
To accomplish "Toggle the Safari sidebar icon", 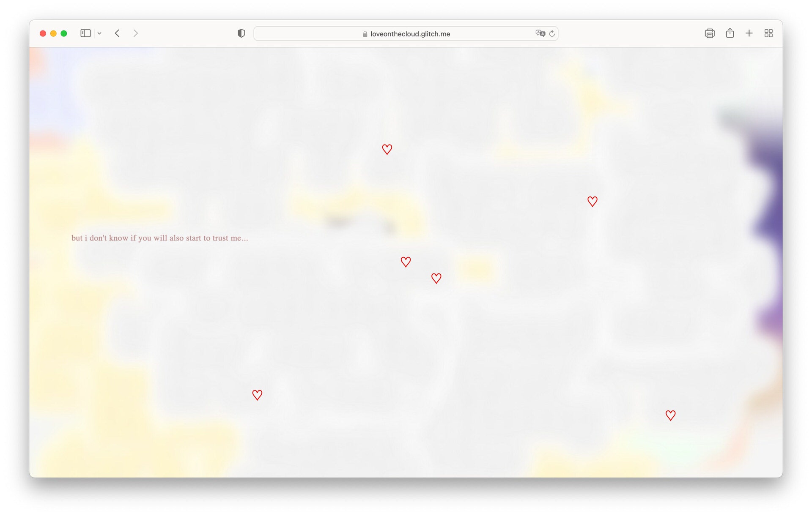I will tap(85, 33).
